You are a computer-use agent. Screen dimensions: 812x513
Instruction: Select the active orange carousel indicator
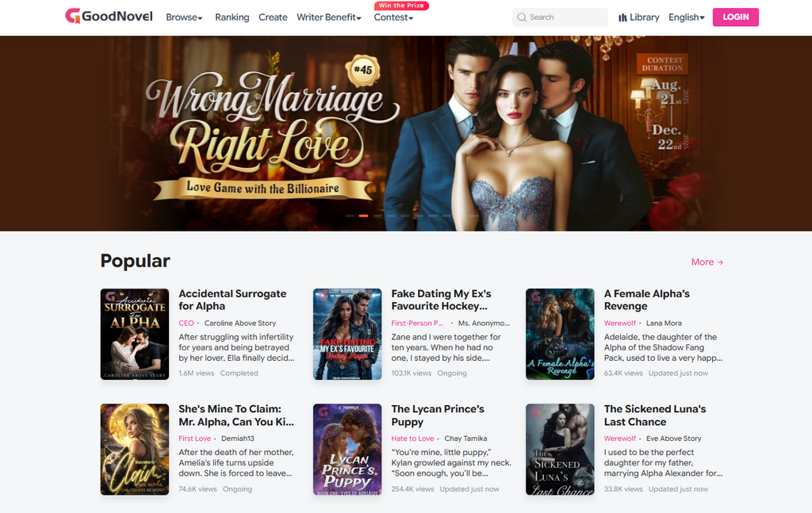click(x=363, y=216)
